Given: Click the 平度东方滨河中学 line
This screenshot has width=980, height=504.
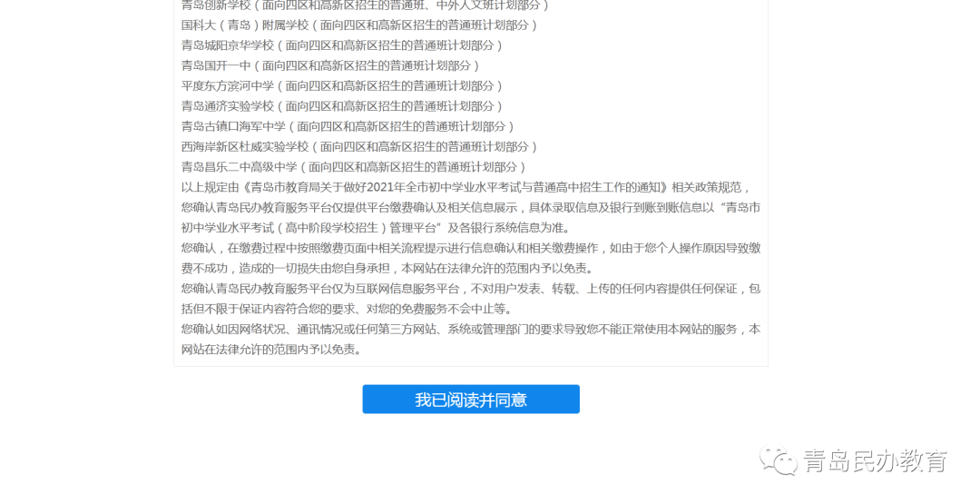Looking at the screenshot, I should click(x=342, y=85).
